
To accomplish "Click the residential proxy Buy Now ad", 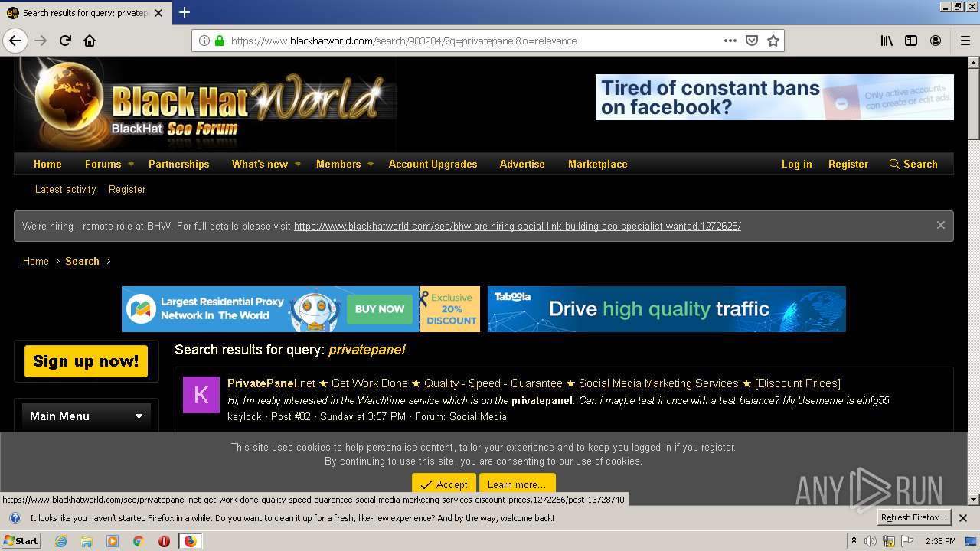I will point(301,309).
